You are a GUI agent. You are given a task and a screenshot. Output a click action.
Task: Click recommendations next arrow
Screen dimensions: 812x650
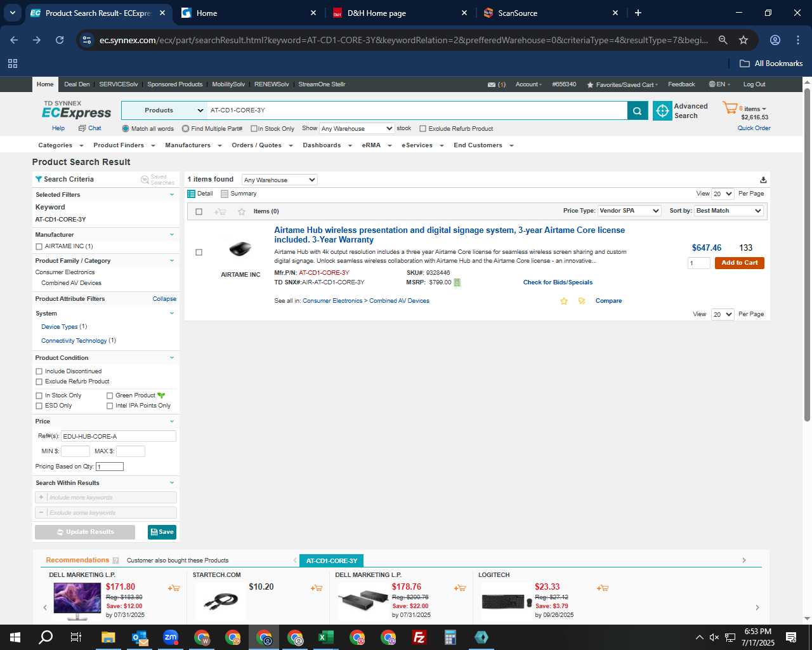pos(757,607)
